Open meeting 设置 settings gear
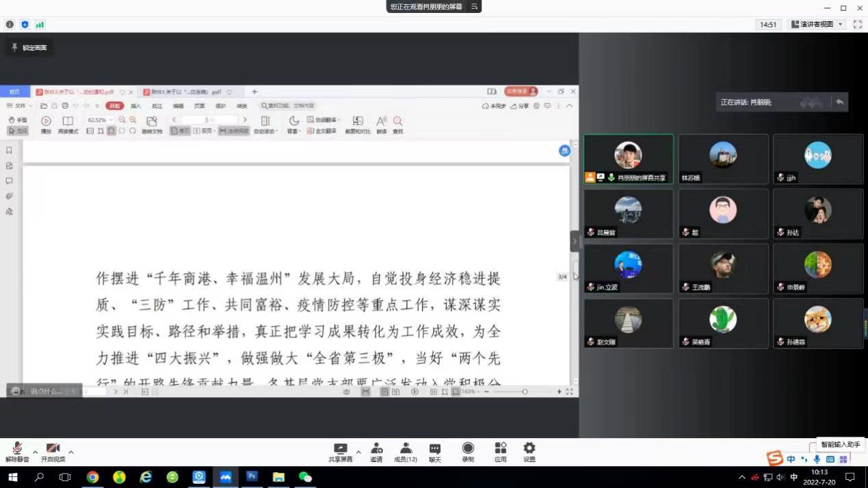868x488 pixels. (529, 452)
